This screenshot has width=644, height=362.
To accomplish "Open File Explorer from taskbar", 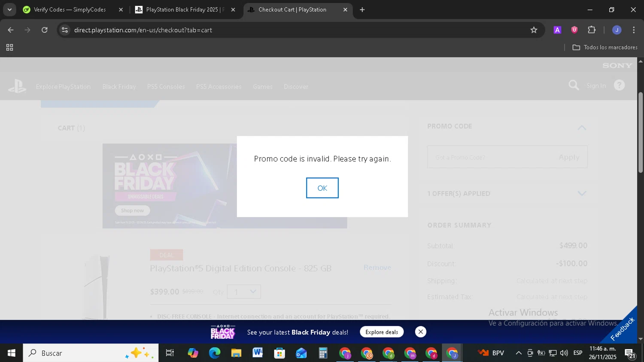I will point(236,353).
